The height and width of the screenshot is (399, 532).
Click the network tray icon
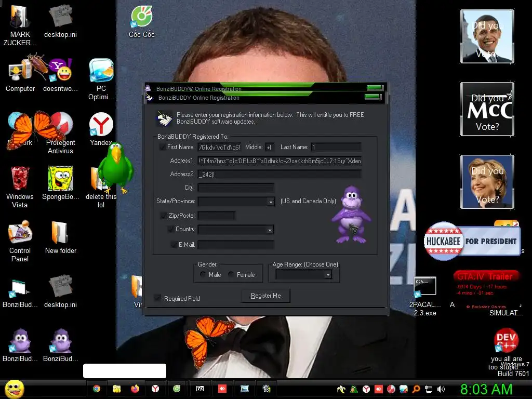(429, 389)
